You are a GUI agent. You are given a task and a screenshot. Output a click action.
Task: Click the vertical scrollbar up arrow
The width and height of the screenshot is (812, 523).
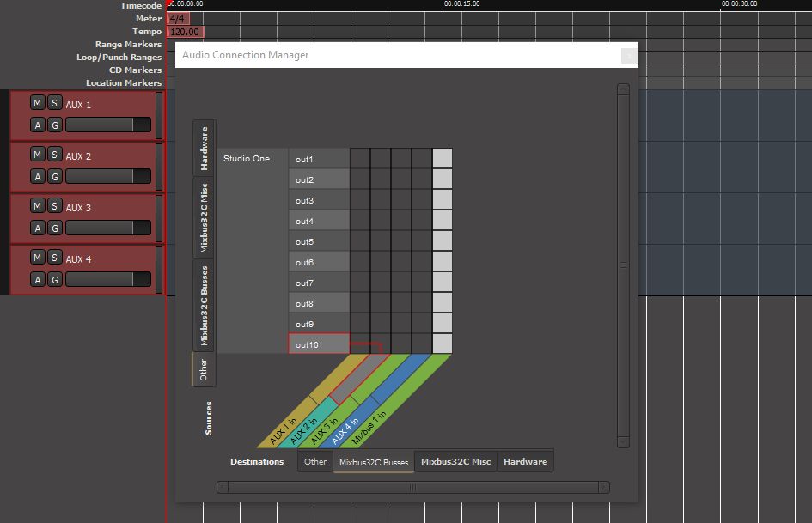point(624,90)
